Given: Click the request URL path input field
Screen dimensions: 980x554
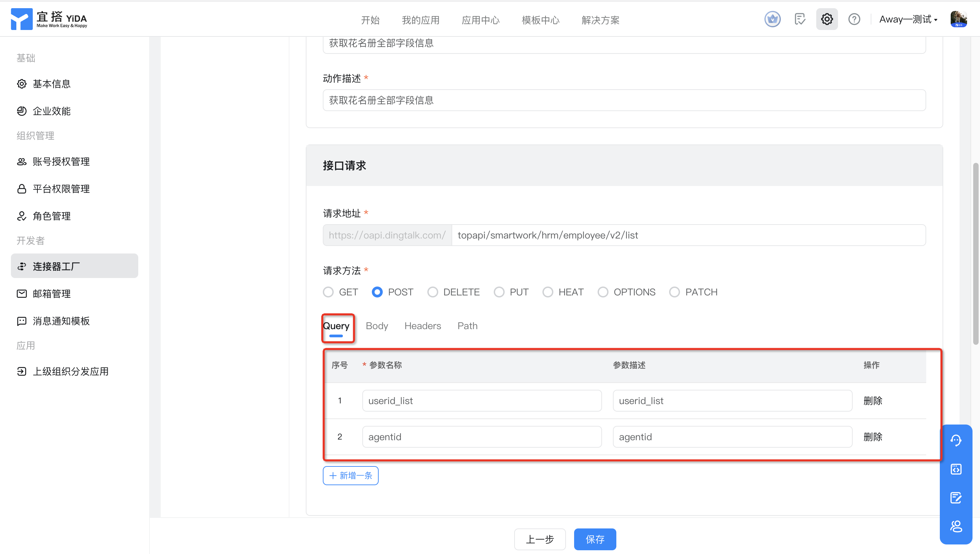Looking at the screenshot, I should coord(689,235).
